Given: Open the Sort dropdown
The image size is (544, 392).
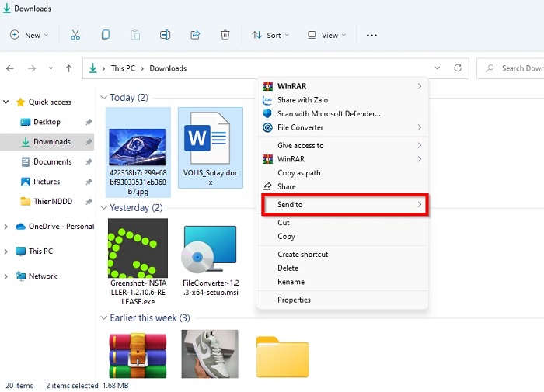Looking at the screenshot, I should pyautogui.click(x=270, y=35).
